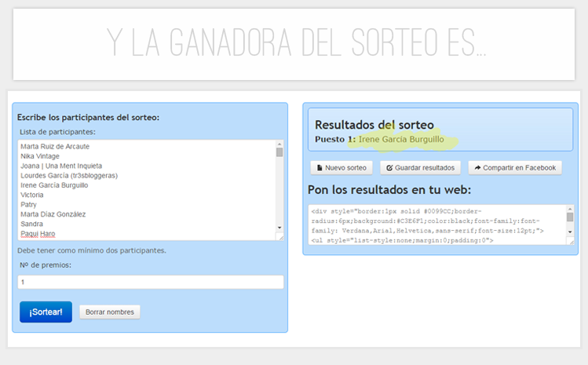The width and height of the screenshot is (588, 365).
Task: Click the Joana | Una Ment Inquieta entry
Action: click(x=61, y=166)
